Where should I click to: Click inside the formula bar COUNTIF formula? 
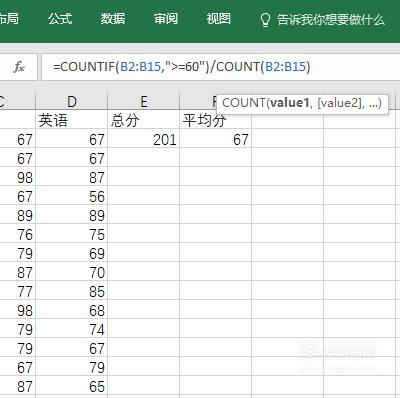tap(182, 67)
